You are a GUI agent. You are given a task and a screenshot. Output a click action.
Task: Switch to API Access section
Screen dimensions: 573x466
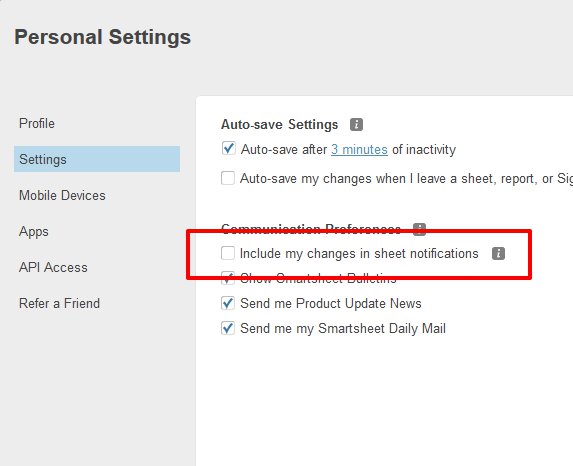coord(53,267)
